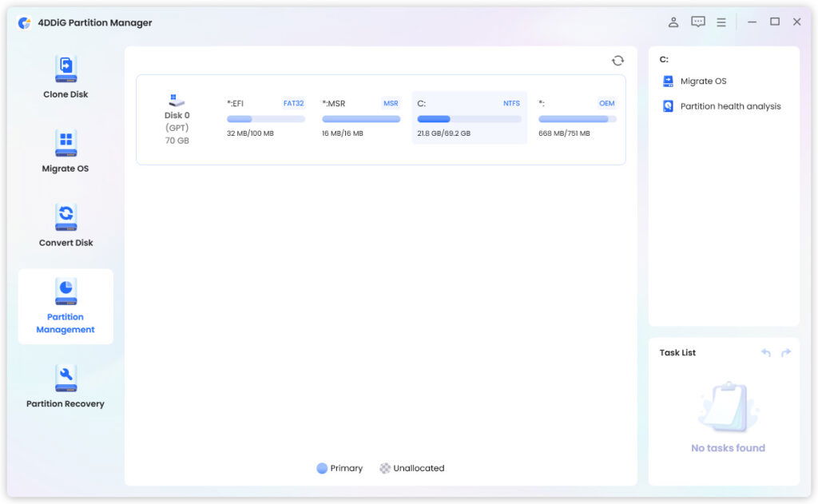Click the empty clipboard task illustration

pyautogui.click(x=729, y=407)
